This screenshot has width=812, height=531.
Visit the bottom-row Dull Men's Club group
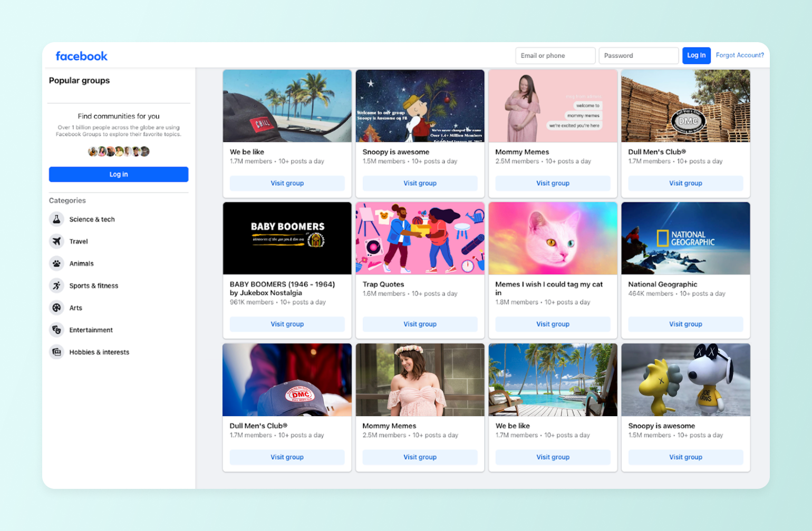click(287, 457)
